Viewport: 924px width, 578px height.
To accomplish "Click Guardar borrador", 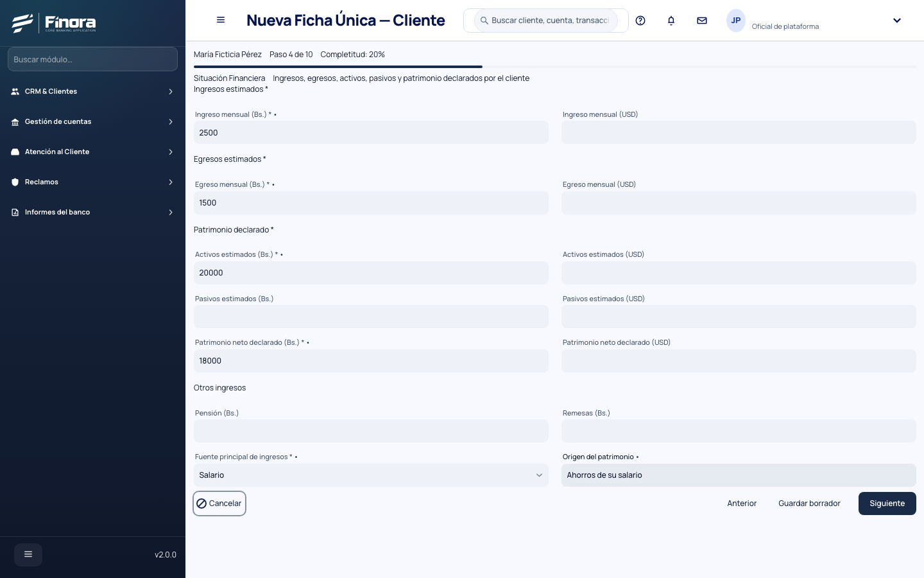I will coord(809,504).
